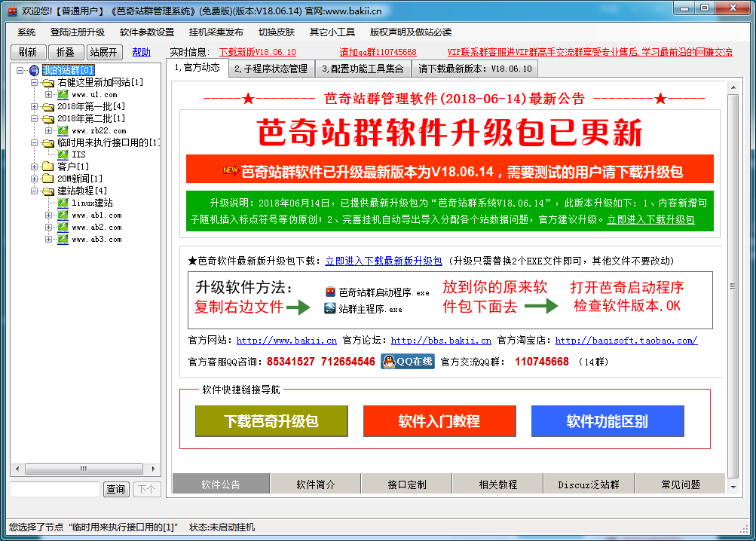Switch to the 配置功能工具集合 tab
The image size is (756, 541).
tap(363, 69)
